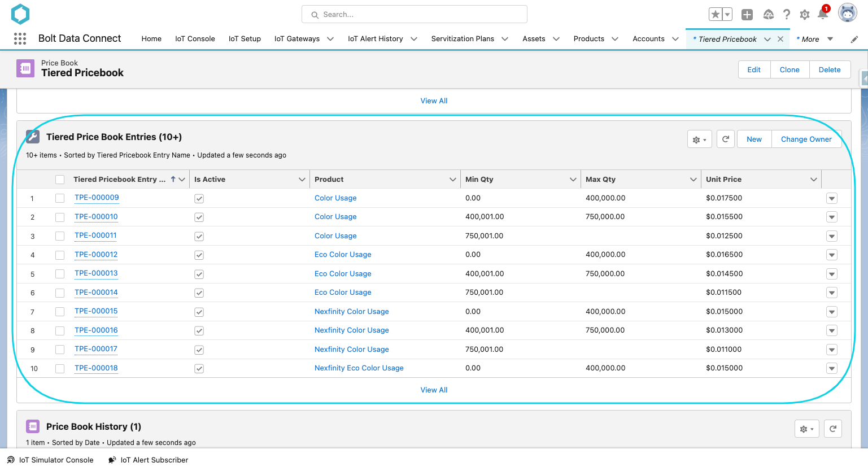Open the Global Actions plus icon
This screenshot has height=471, width=868.
click(x=747, y=15)
